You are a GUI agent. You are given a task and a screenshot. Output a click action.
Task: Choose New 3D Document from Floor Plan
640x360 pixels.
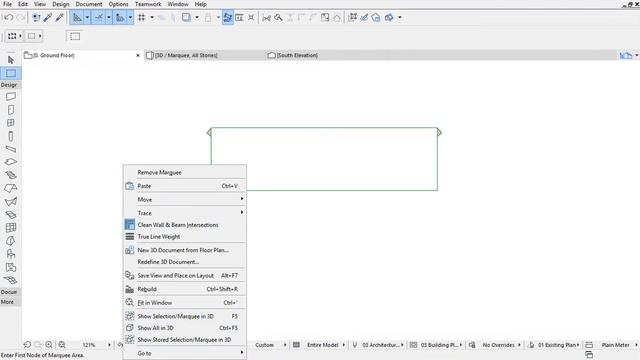185,250
